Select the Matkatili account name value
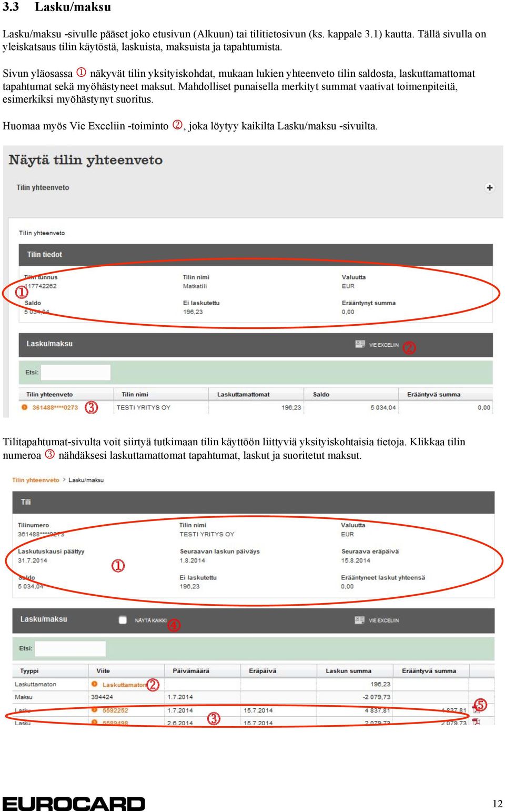 tap(195, 286)
